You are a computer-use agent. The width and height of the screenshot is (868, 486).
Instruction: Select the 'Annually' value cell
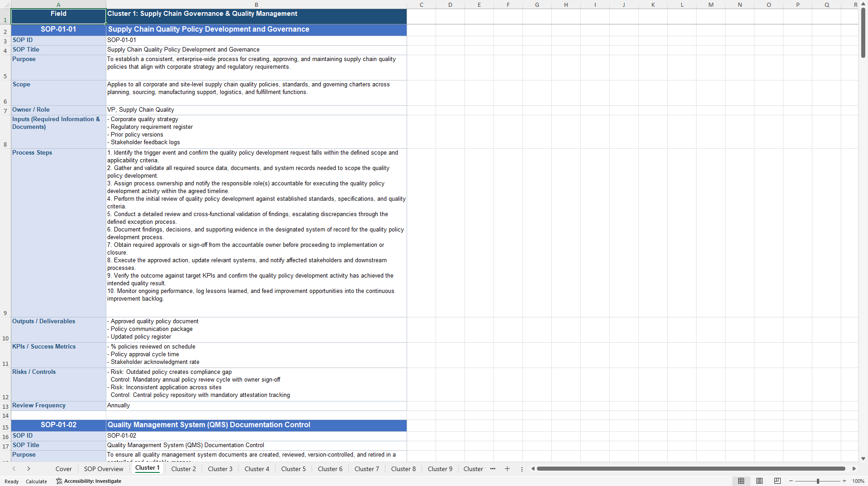(x=256, y=406)
